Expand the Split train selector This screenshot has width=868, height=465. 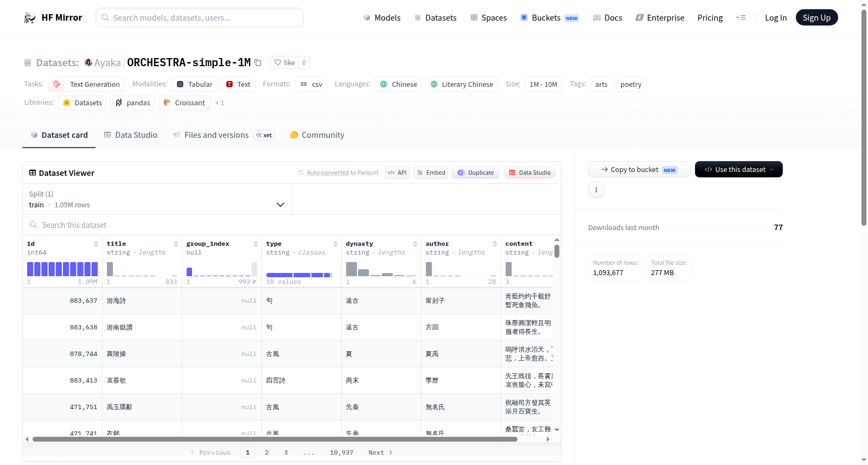point(157,200)
